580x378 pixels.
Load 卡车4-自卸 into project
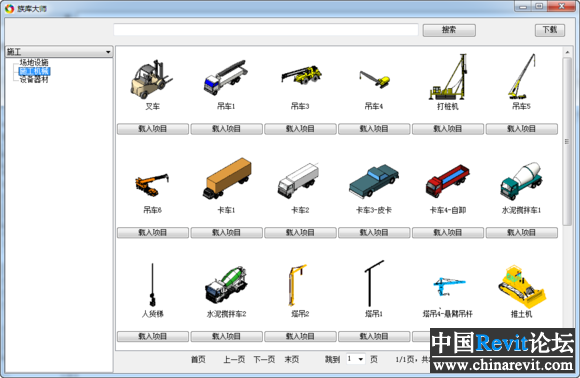448,233
